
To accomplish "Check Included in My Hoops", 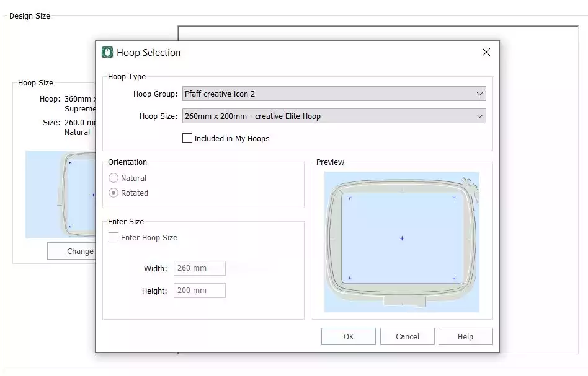I will tap(187, 138).
